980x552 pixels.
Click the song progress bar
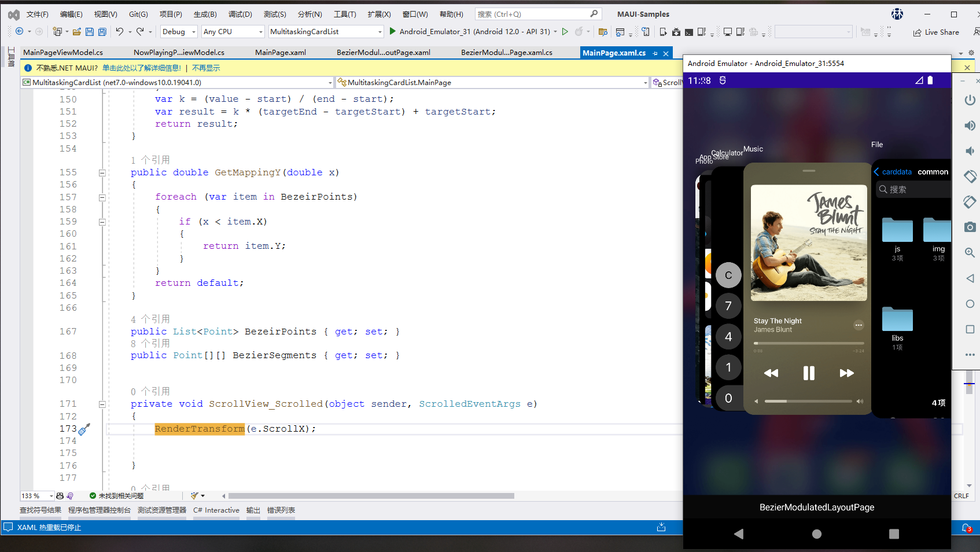(809, 343)
